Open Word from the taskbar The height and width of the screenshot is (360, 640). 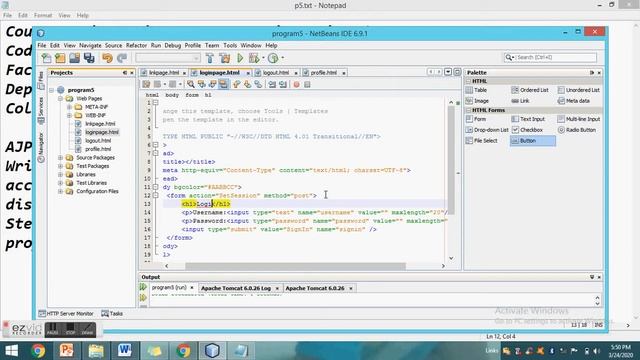(x=124, y=351)
